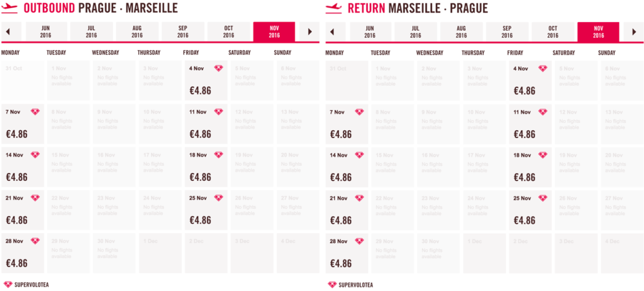Viewport: 644px width, 291px height.
Task: Select outbound flight on 11 Nov
Action: pyautogui.click(x=206, y=124)
